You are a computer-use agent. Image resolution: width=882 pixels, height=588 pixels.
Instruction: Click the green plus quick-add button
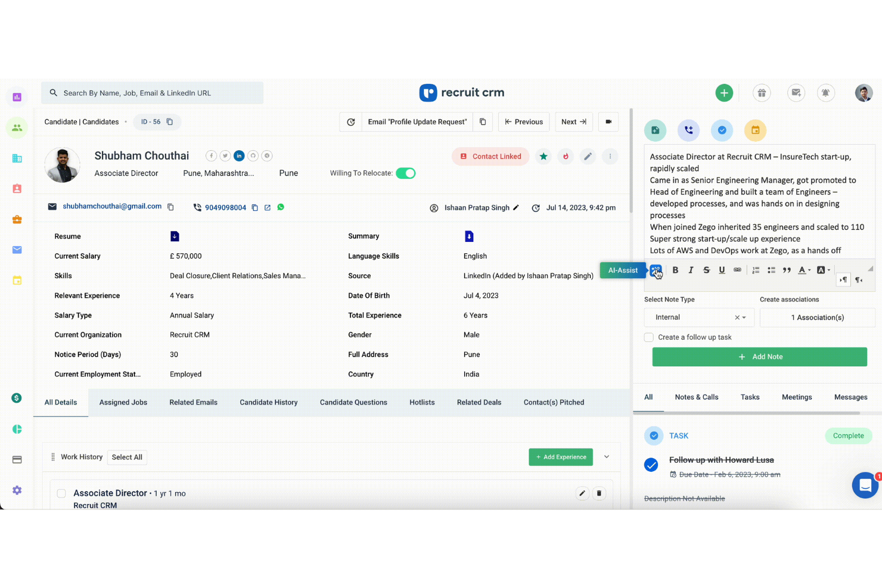tap(724, 93)
